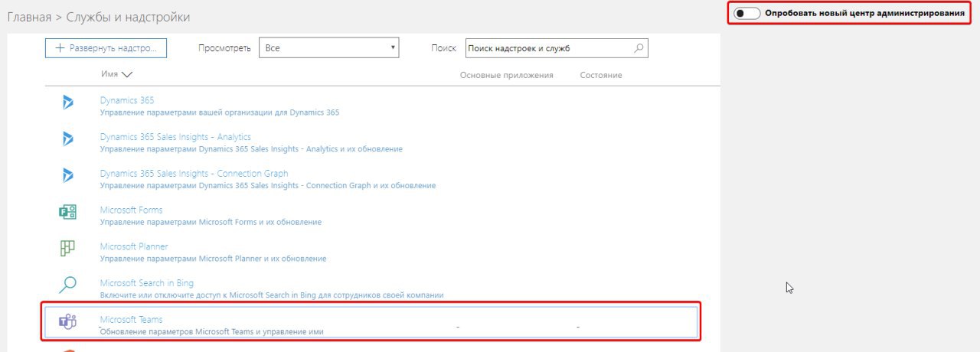The width and height of the screenshot is (980, 352).
Task: Click the Microsoft Teams settings description text
Action: [212, 332]
